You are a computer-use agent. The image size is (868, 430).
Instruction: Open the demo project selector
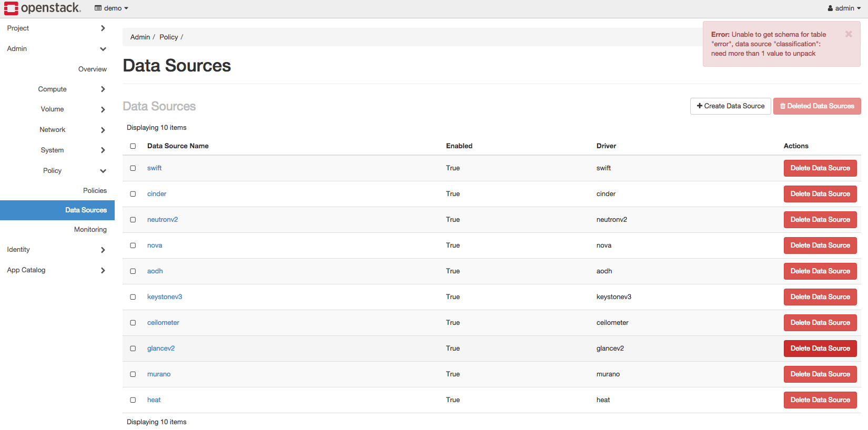pos(112,8)
